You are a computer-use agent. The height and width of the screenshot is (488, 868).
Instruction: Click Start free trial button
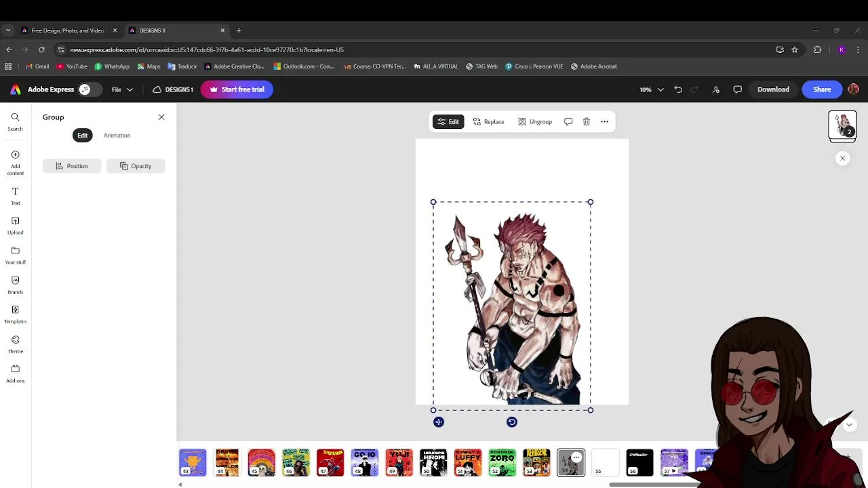pos(237,89)
